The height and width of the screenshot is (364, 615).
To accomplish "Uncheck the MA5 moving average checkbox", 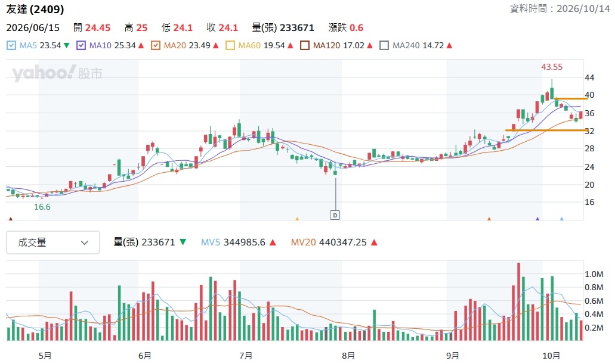I will (x=11, y=45).
